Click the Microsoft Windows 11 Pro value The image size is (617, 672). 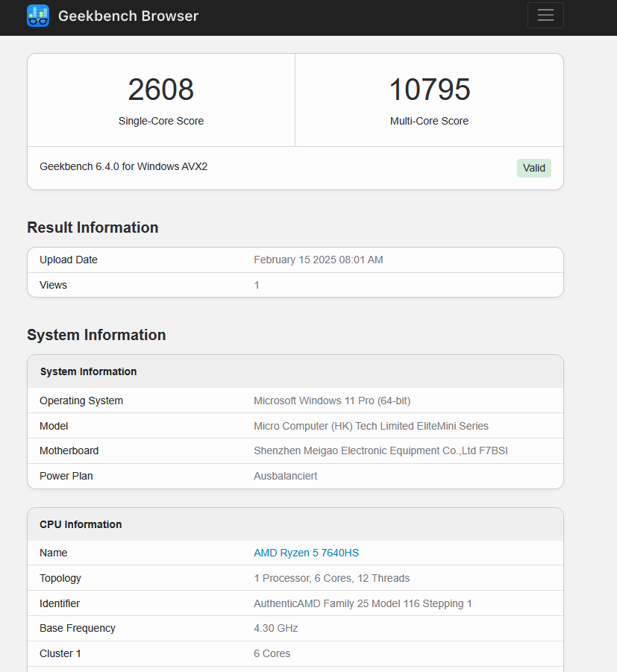[x=332, y=401]
